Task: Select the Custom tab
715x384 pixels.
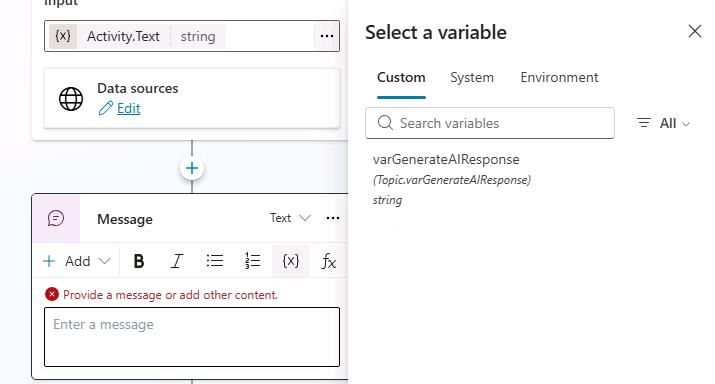Action: 401,78
